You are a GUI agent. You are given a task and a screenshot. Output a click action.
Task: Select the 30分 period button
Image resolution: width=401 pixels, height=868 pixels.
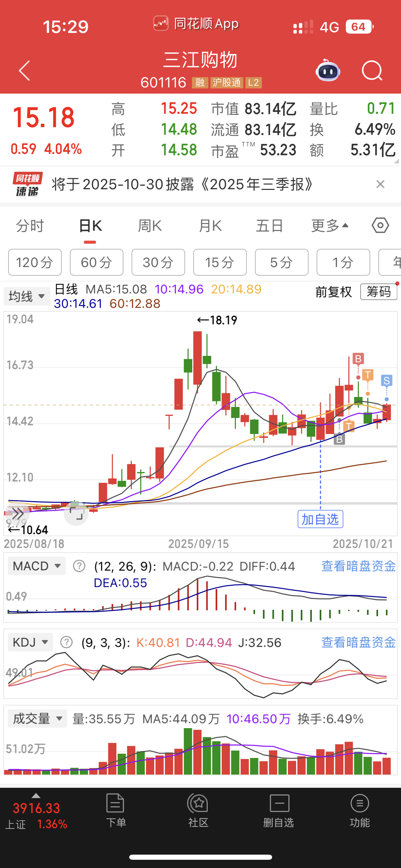click(x=158, y=262)
